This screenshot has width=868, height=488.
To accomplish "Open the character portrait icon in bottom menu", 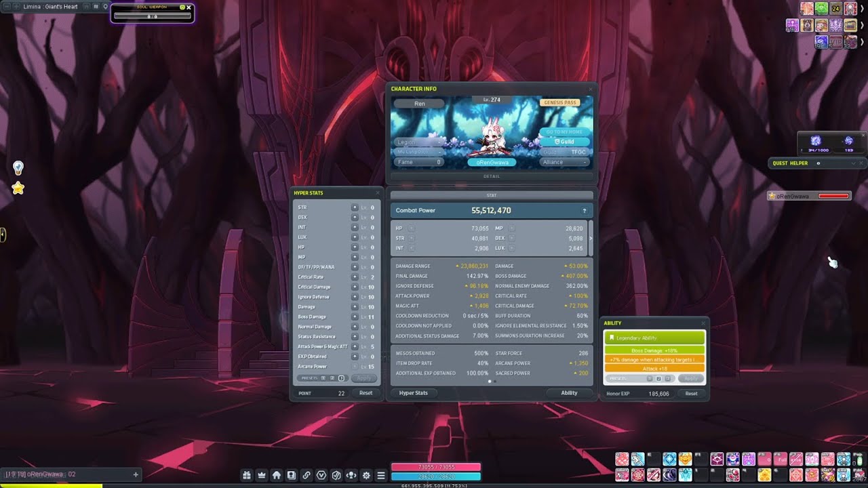I will (292, 475).
